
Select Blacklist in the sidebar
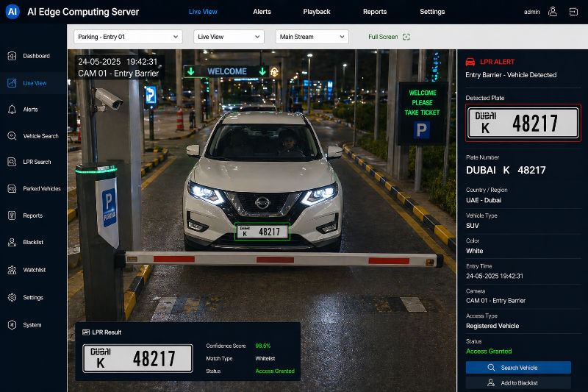tap(33, 242)
